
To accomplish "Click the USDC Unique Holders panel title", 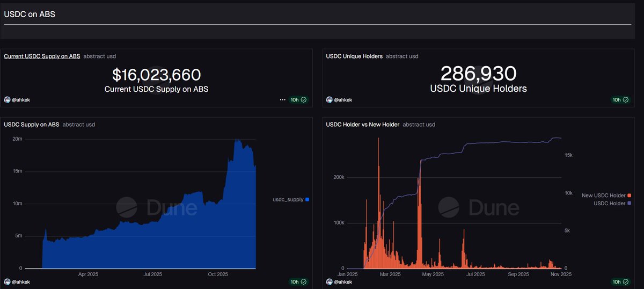I will coord(354,56).
